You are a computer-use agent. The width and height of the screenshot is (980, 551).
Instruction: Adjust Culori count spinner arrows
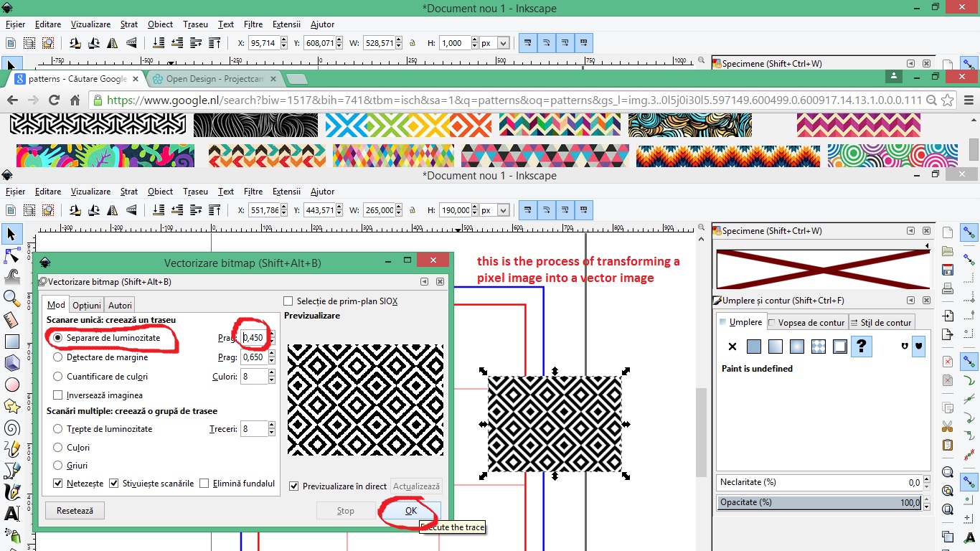pos(271,376)
